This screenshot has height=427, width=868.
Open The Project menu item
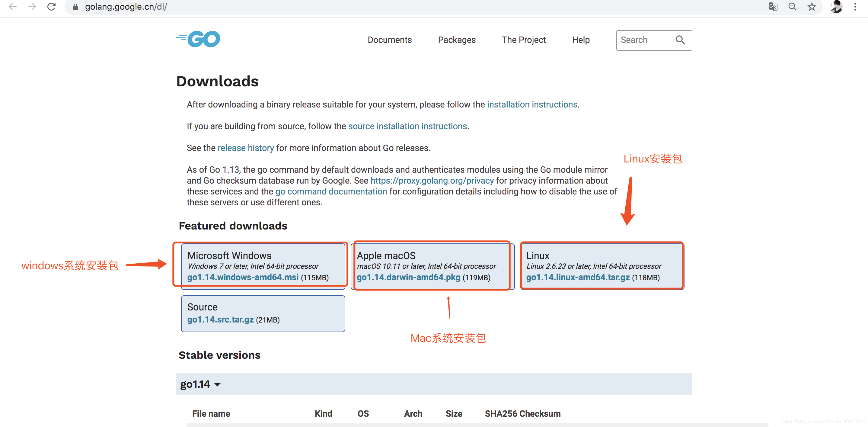(524, 40)
